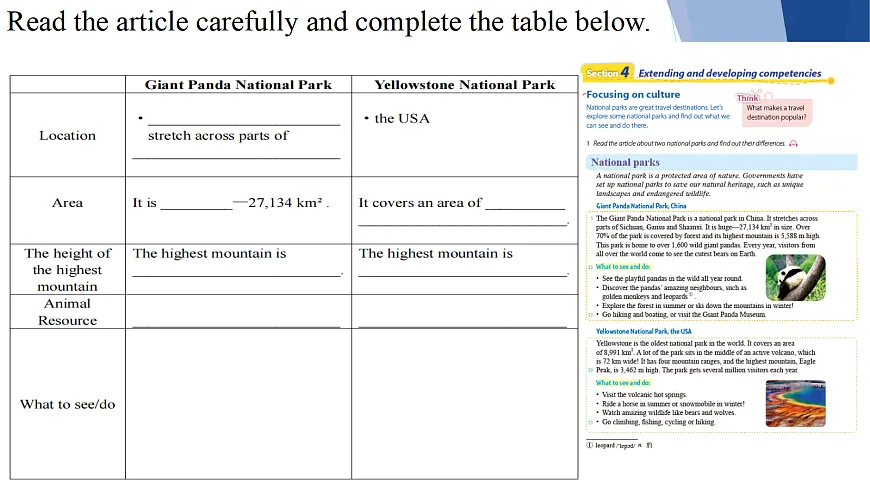
Task: Click the Location row label
Action: pos(67,135)
